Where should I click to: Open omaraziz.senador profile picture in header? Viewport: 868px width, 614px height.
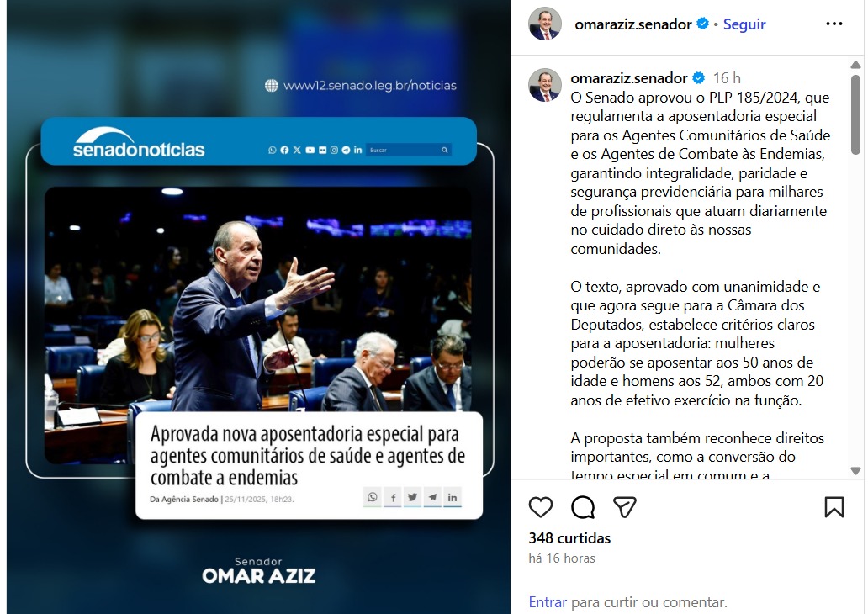coord(545,24)
